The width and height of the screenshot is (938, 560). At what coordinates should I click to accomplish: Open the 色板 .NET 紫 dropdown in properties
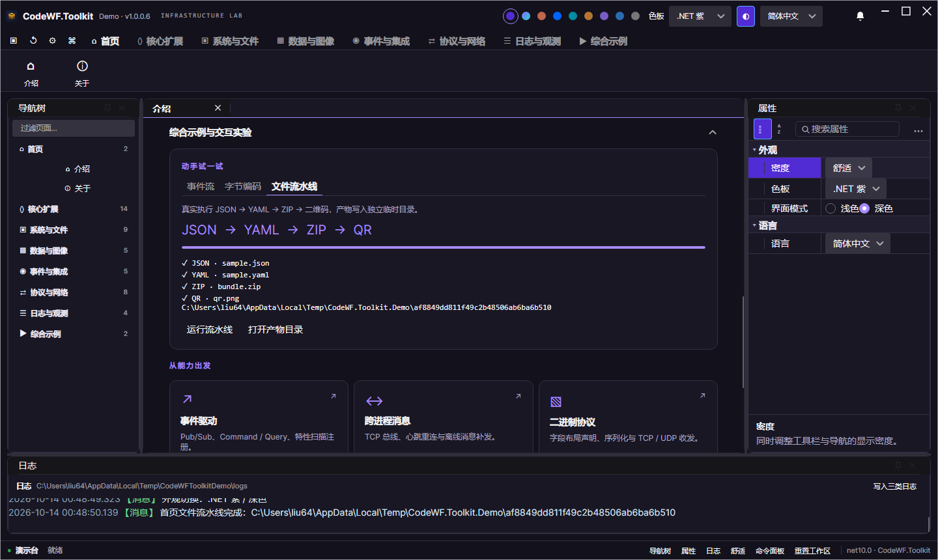(856, 189)
